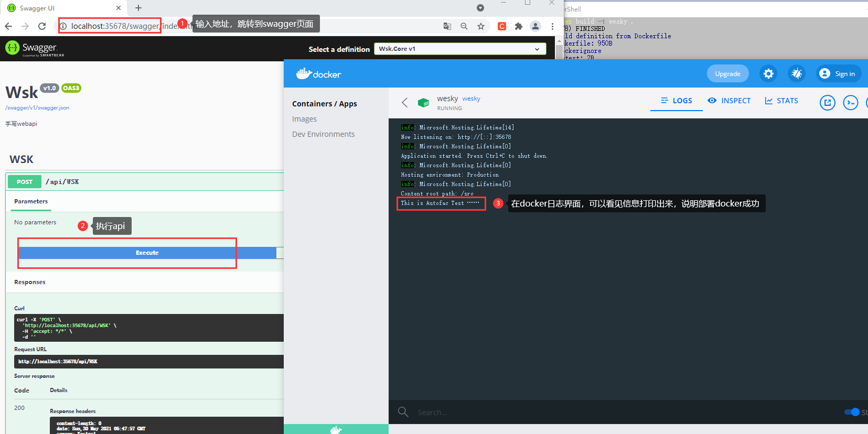Select Containers / Apps in Docker sidebar
This screenshot has height=434, width=868.
[324, 104]
